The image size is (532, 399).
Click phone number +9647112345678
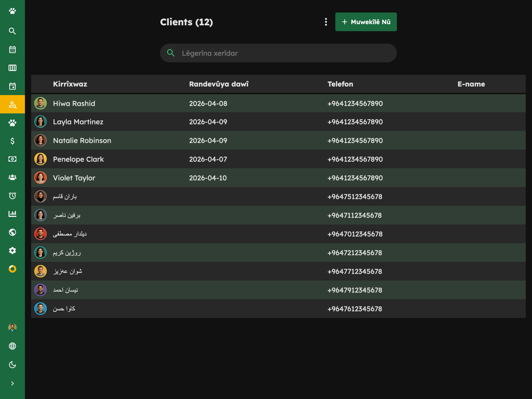(x=355, y=215)
